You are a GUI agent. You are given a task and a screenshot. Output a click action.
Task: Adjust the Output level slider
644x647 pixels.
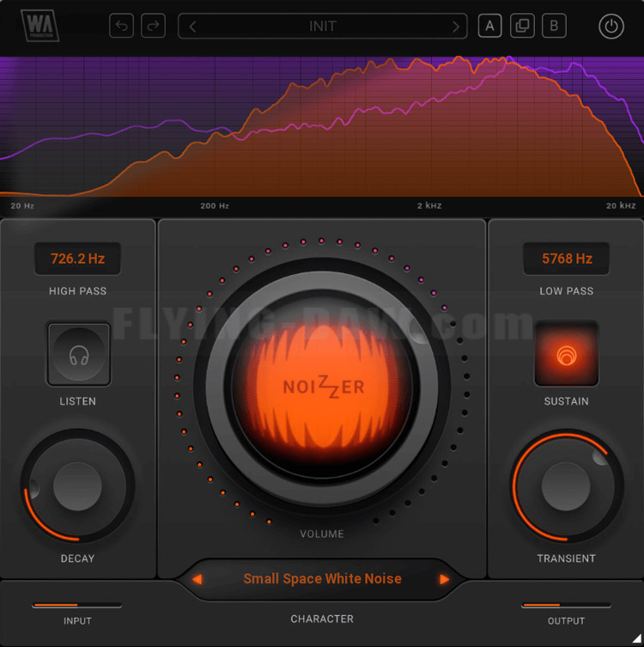click(566, 605)
